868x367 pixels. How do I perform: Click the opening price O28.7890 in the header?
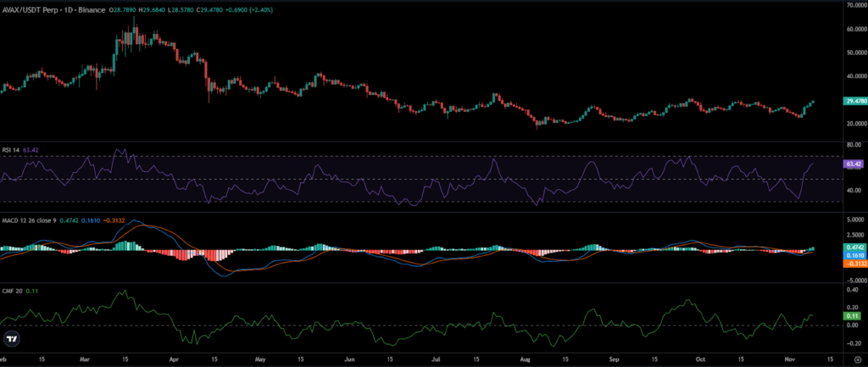(x=124, y=10)
